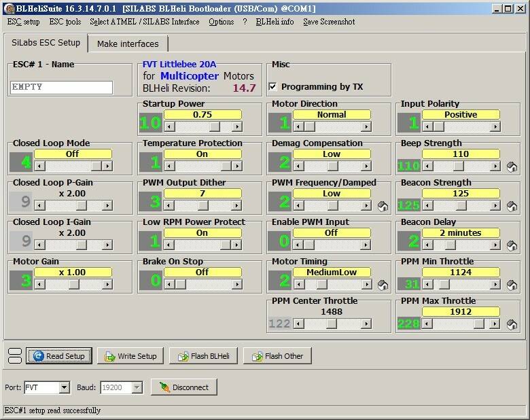Click right arrow on Startup Power slider
This screenshot has height=420, width=530.
coord(236,126)
